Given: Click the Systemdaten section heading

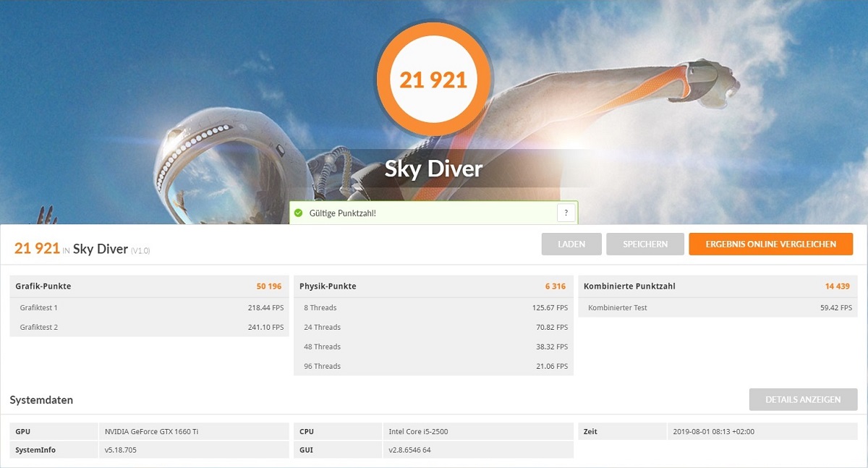Looking at the screenshot, I should pos(41,400).
